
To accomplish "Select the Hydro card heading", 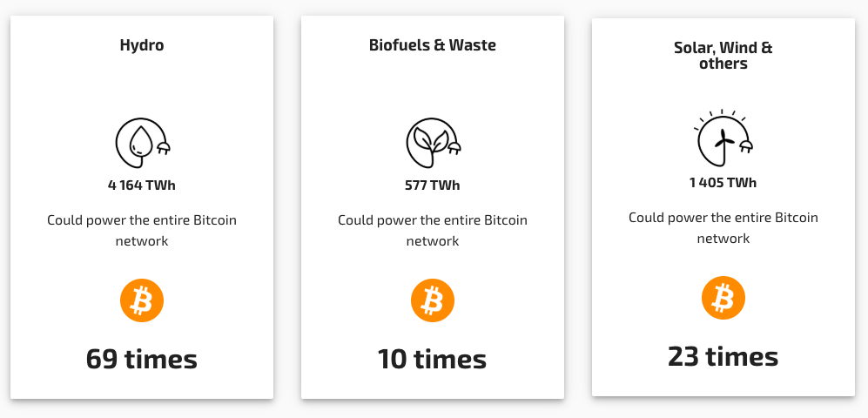I will pos(142,44).
